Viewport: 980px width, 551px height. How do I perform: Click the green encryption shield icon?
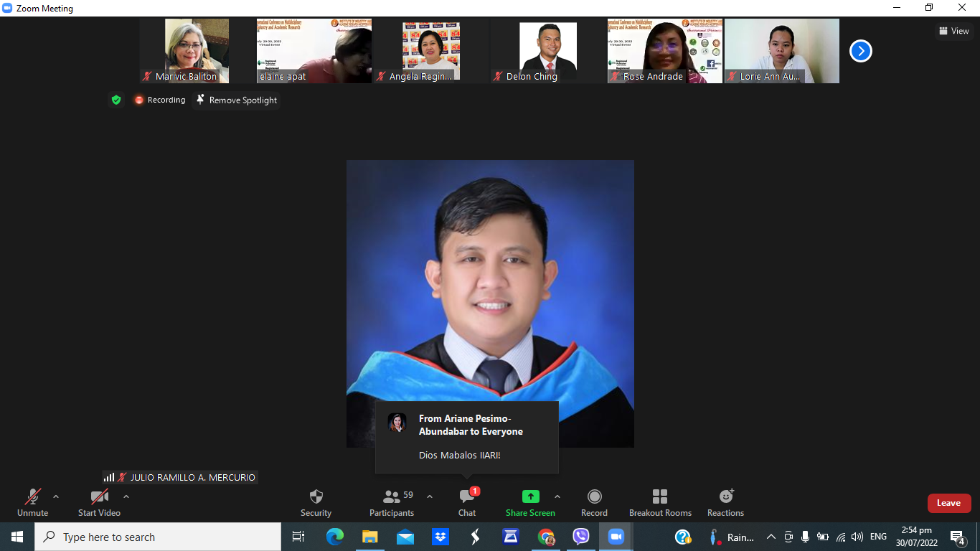[116, 100]
